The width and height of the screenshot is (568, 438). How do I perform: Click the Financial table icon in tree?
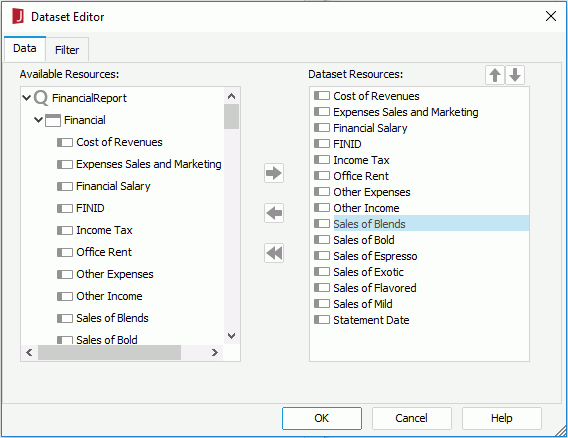tap(53, 120)
